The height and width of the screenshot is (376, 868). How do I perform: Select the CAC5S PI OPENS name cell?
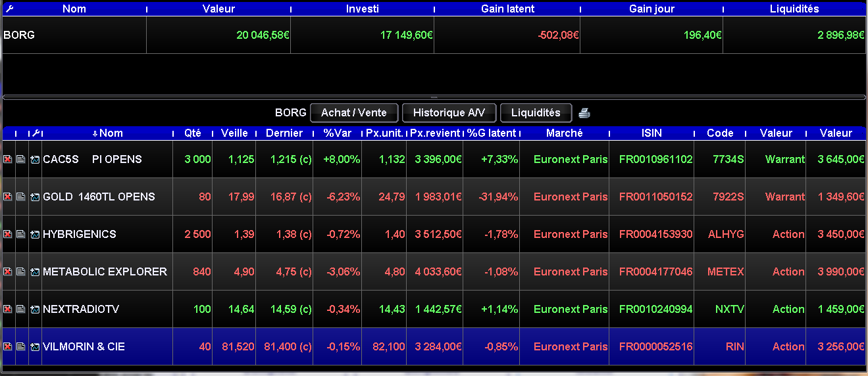(107, 160)
